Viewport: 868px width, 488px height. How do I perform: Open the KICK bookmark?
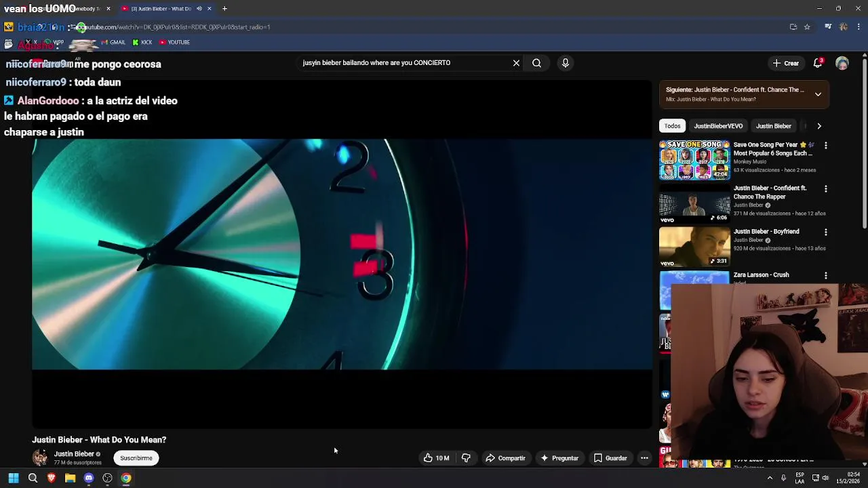pyautogui.click(x=142, y=42)
